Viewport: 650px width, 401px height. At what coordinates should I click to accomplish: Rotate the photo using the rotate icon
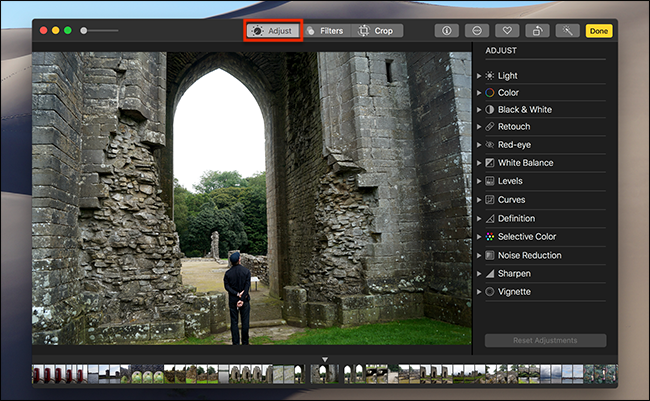[537, 31]
